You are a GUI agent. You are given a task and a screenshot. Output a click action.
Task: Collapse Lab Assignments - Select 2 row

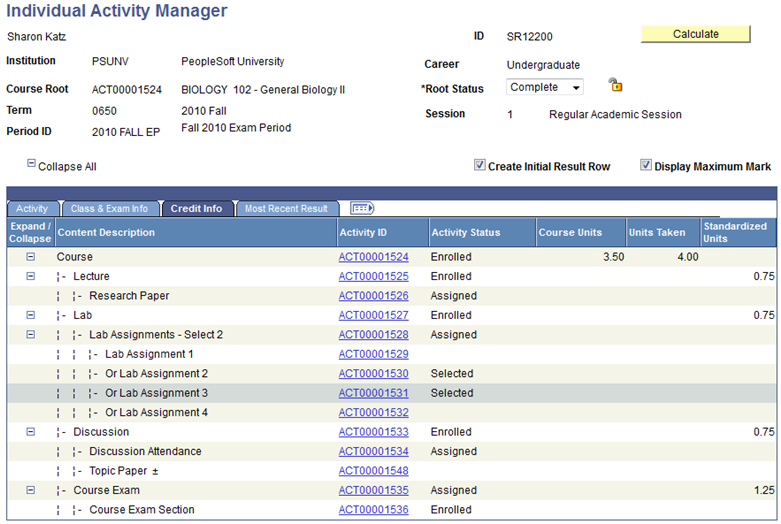pos(31,335)
